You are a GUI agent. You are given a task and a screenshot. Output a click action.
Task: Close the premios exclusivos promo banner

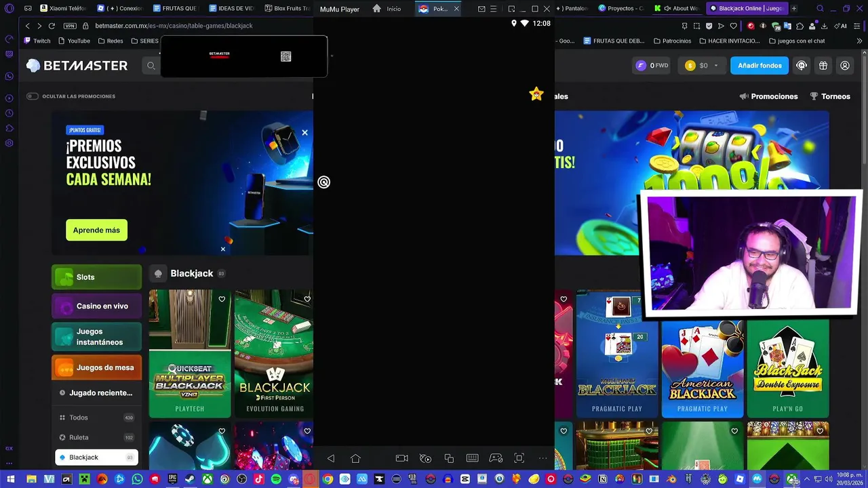[x=304, y=133]
